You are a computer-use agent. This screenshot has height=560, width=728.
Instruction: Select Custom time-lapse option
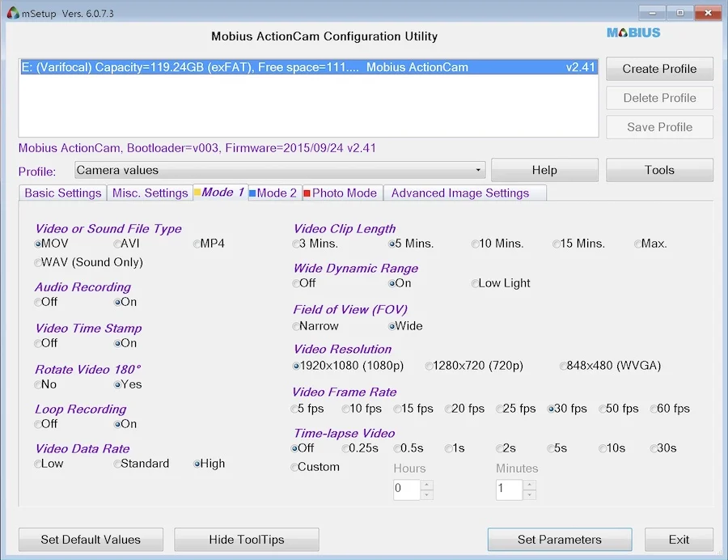(x=315, y=467)
